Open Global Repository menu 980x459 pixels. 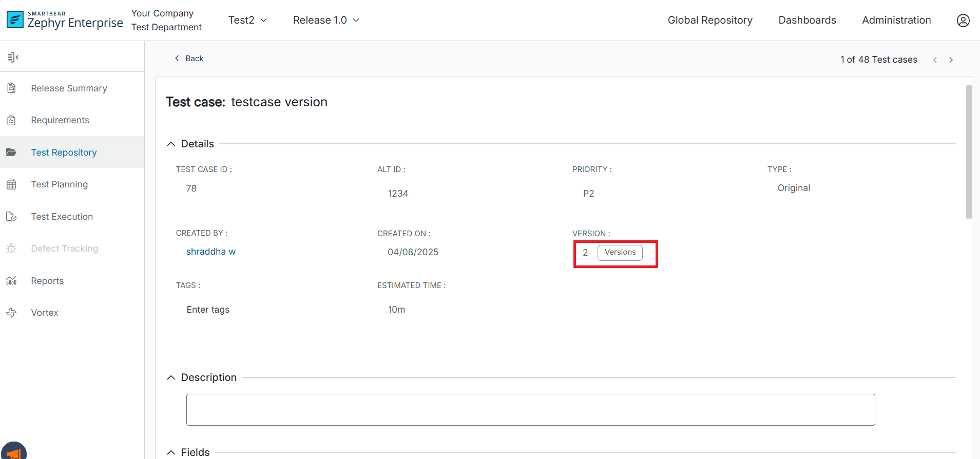(x=709, y=20)
